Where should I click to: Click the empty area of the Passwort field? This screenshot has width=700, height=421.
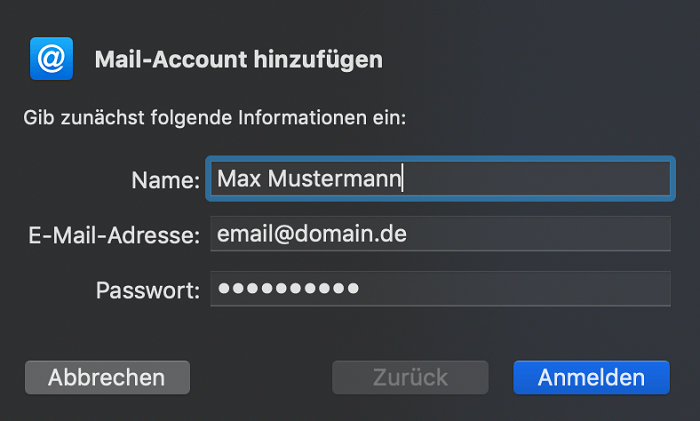(x=513, y=288)
